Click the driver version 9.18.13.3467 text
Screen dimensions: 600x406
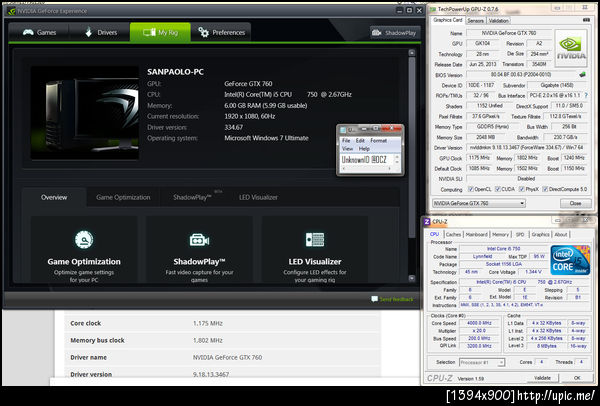point(211,374)
